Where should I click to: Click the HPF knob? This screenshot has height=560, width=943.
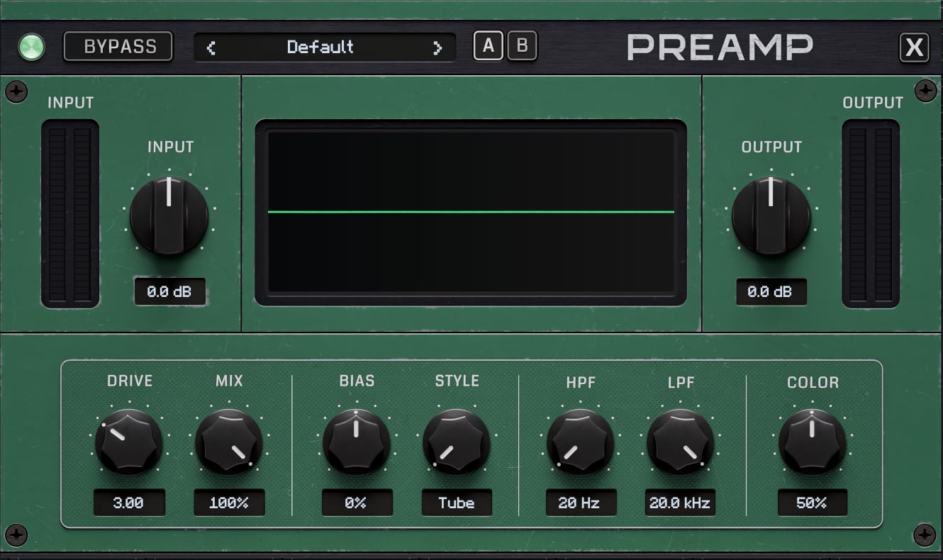click(x=581, y=442)
